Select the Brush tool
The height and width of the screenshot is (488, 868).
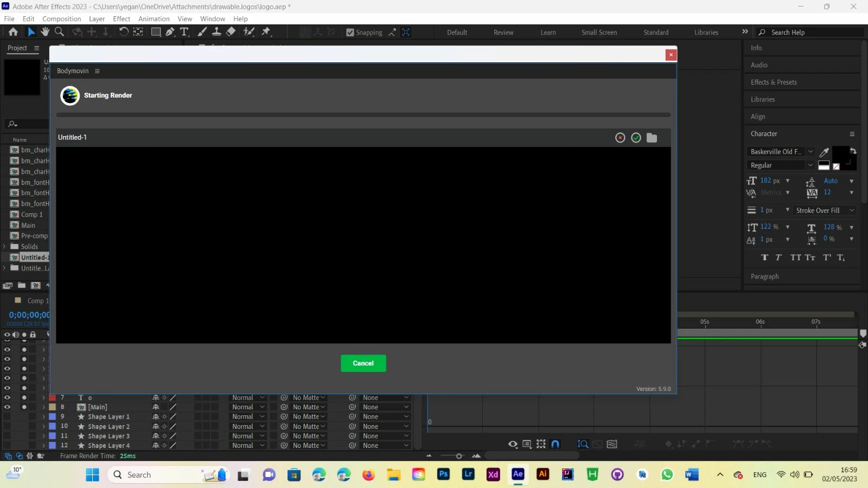[x=202, y=32]
